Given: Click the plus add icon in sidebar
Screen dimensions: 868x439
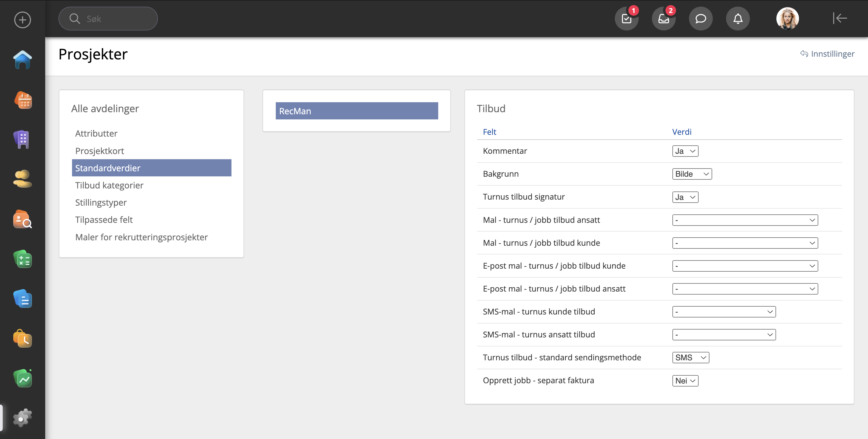Looking at the screenshot, I should [x=22, y=20].
